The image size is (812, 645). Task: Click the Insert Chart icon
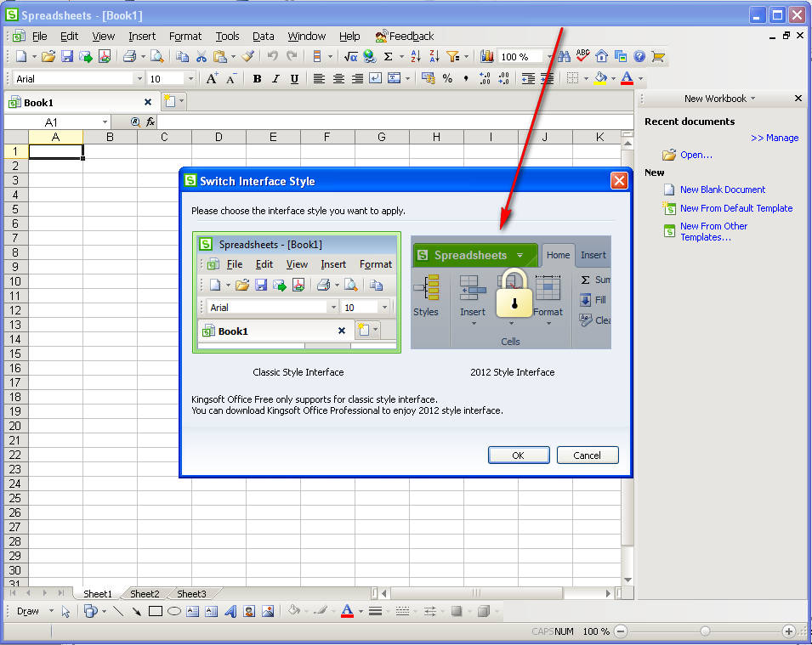[x=487, y=57]
